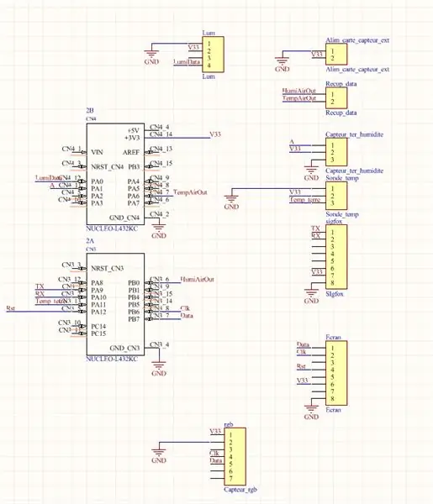The height and width of the screenshot is (504, 433).
Task: Select the sigfox 8-pin connector body
Action: pos(336,257)
